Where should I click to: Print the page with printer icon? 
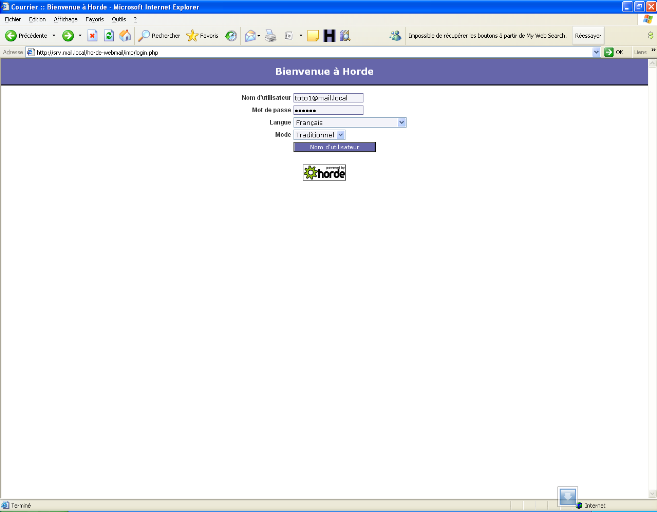tap(271, 36)
